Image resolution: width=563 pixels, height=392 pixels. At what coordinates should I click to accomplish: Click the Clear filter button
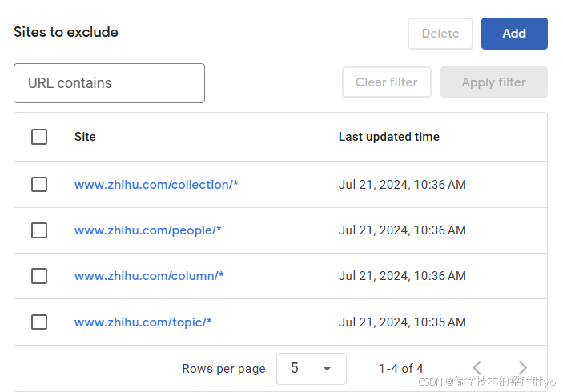387,82
